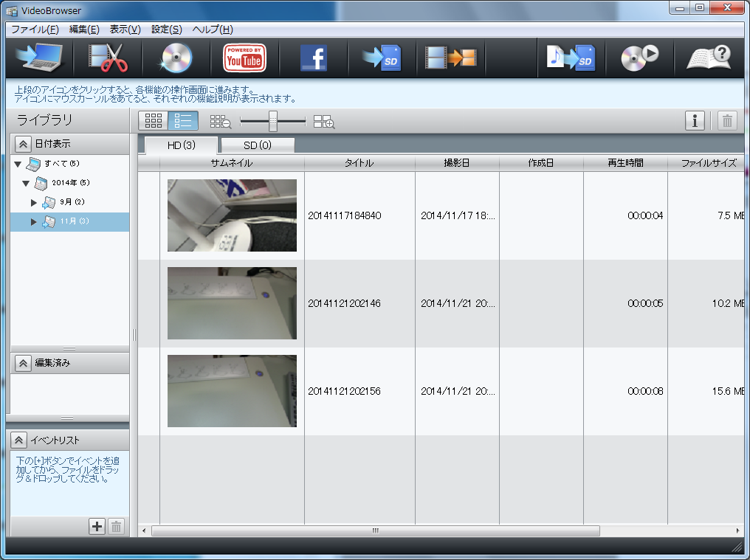This screenshot has width=750, height=560.
Task: Select 2014年 (5) in library tree
Action: coord(70,183)
